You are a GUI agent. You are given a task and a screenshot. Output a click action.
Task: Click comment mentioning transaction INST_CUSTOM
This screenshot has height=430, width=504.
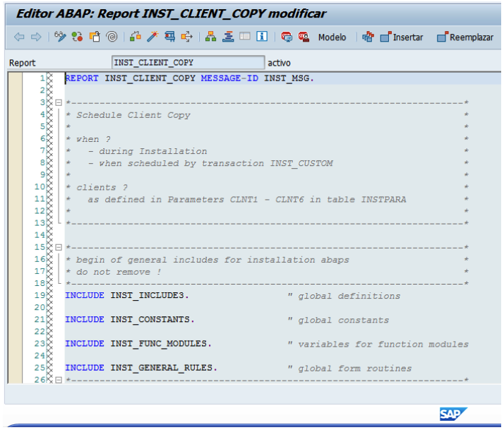pyautogui.click(x=210, y=163)
